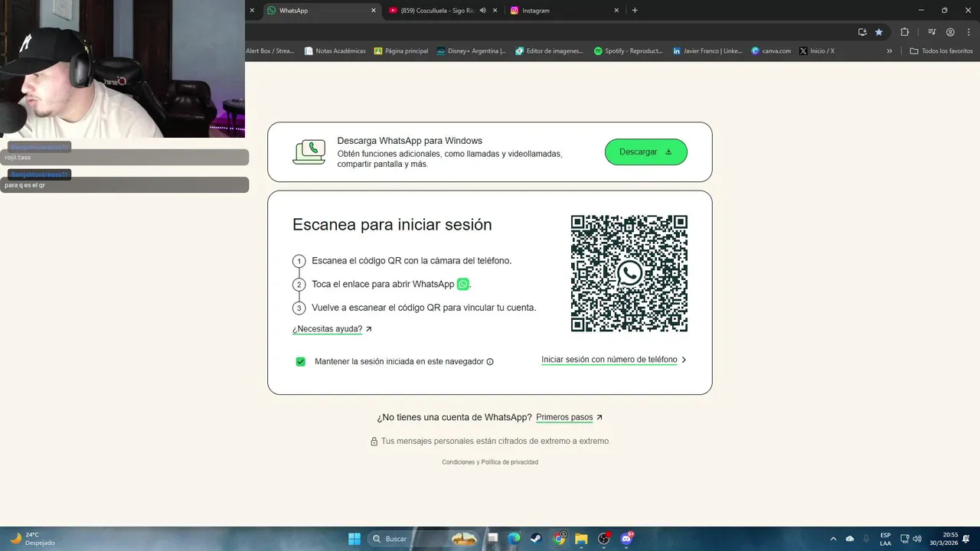Change the ESP LAA input language
Image resolution: width=980 pixels, height=551 pixels.
point(885,539)
